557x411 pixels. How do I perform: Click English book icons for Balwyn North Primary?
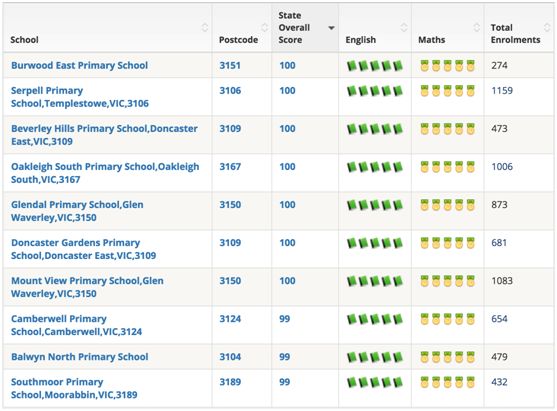click(x=375, y=357)
